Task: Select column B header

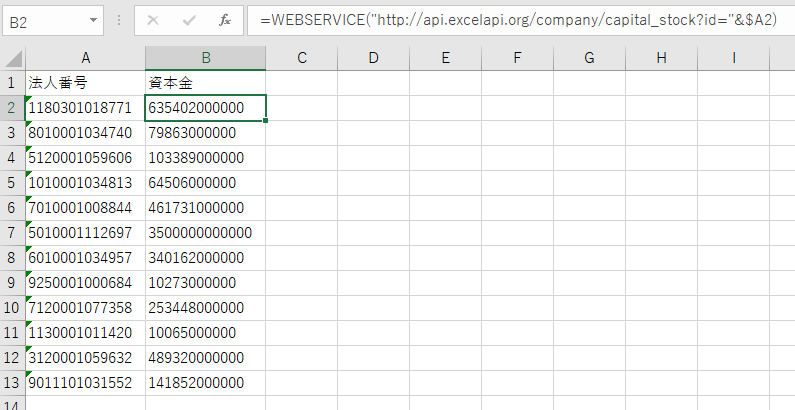Action: [x=205, y=59]
